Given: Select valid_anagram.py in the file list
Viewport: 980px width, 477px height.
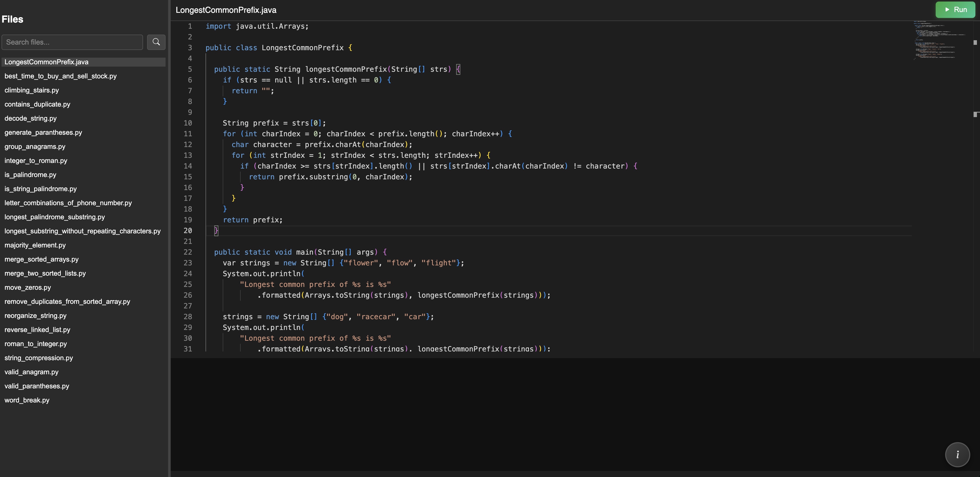Looking at the screenshot, I should pos(31,372).
